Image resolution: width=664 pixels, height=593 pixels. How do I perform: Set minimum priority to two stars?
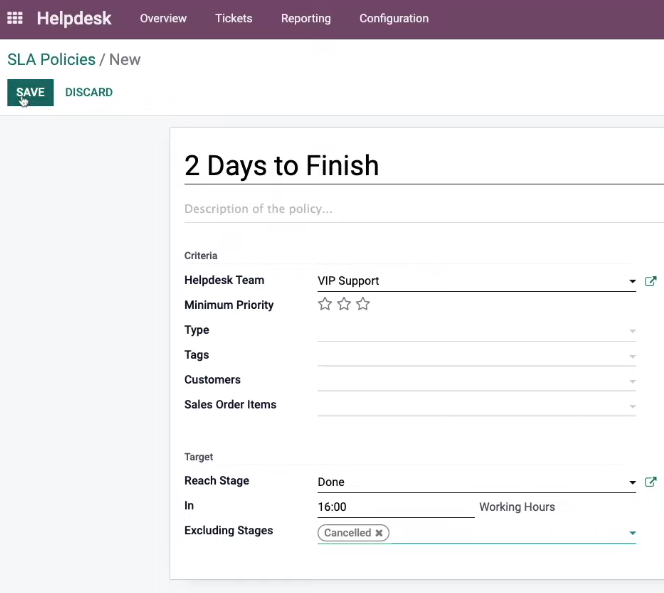pos(344,304)
